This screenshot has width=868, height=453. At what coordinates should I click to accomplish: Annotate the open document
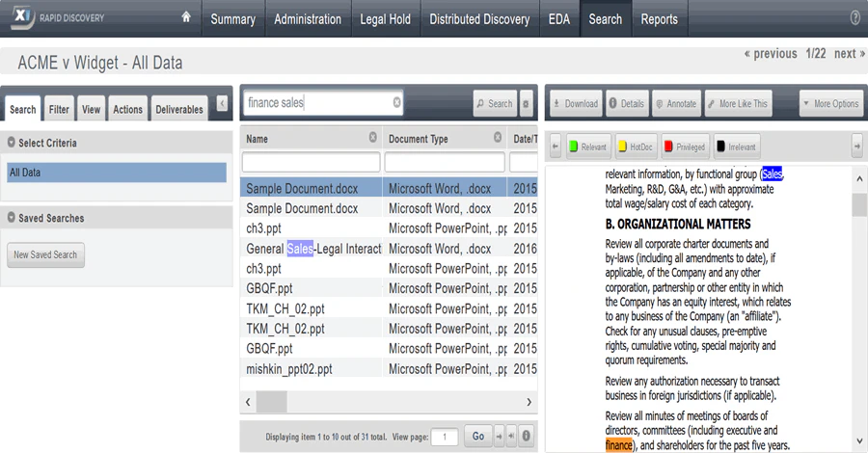pyautogui.click(x=676, y=103)
